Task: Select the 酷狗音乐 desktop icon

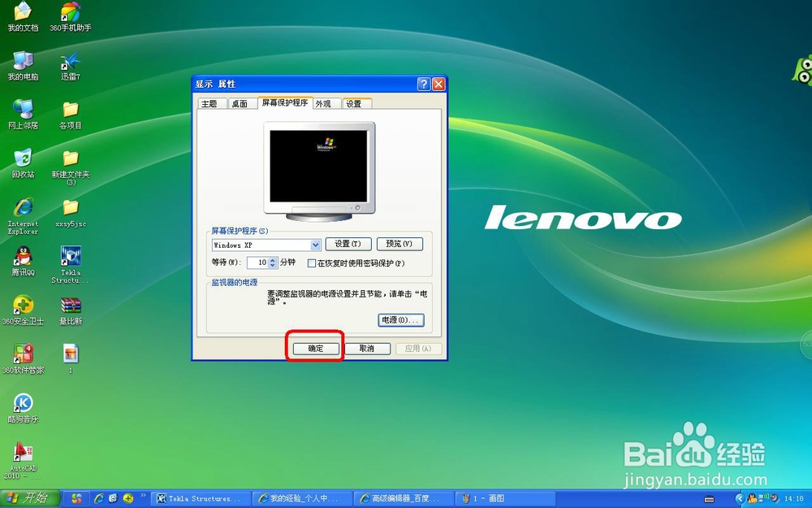Action: (x=23, y=407)
